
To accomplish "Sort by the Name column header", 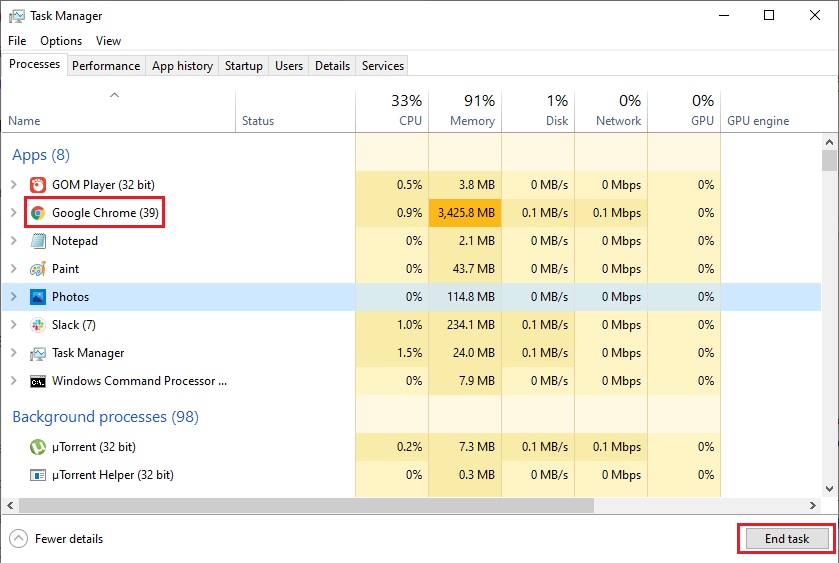I will [118, 111].
